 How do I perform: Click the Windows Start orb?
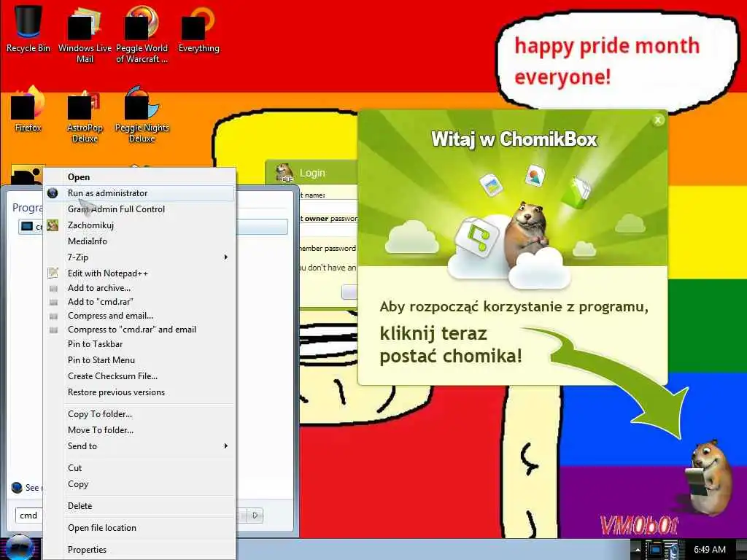(x=20, y=548)
